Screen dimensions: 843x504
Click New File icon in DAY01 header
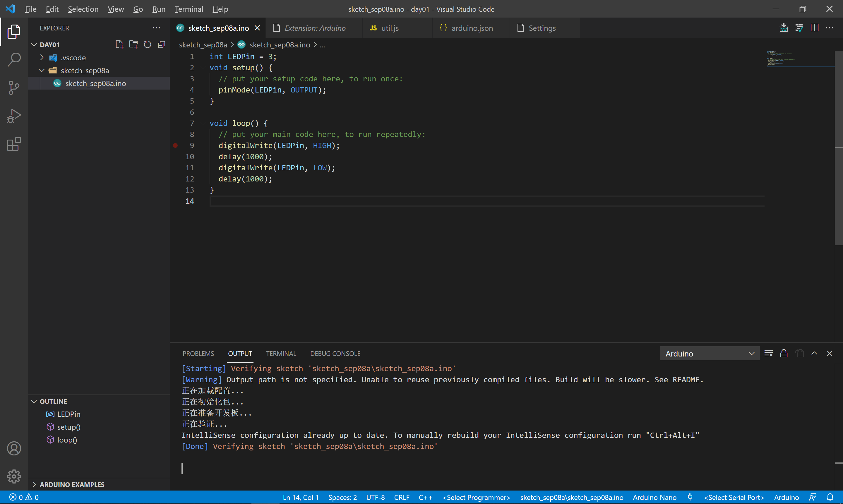coord(119,44)
